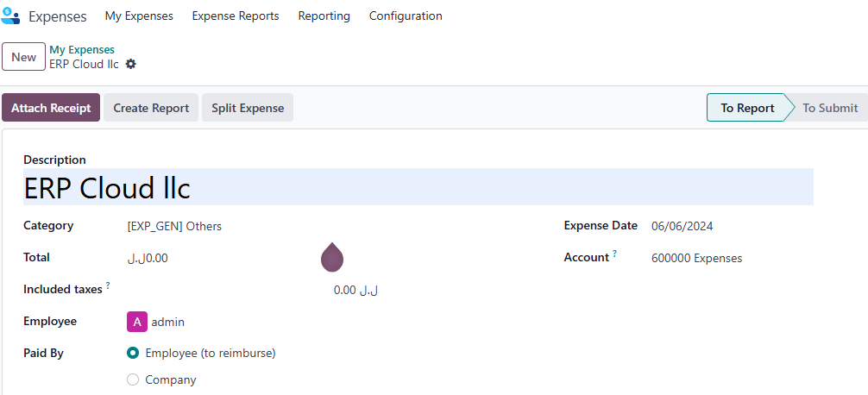The width and height of the screenshot is (868, 395).
Task: Click the Description field containing ERP Cloud llc
Action: click(x=418, y=187)
